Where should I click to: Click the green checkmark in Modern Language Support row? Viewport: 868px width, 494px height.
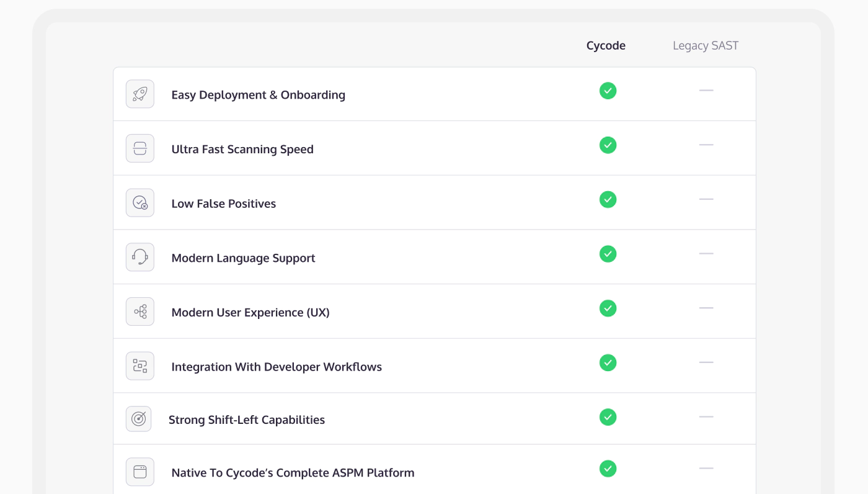(x=608, y=254)
